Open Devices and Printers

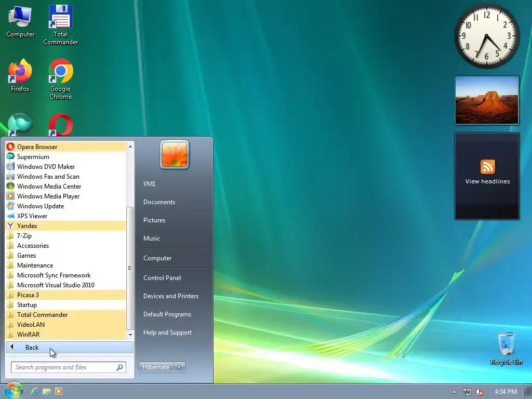click(x=170, y=296)
